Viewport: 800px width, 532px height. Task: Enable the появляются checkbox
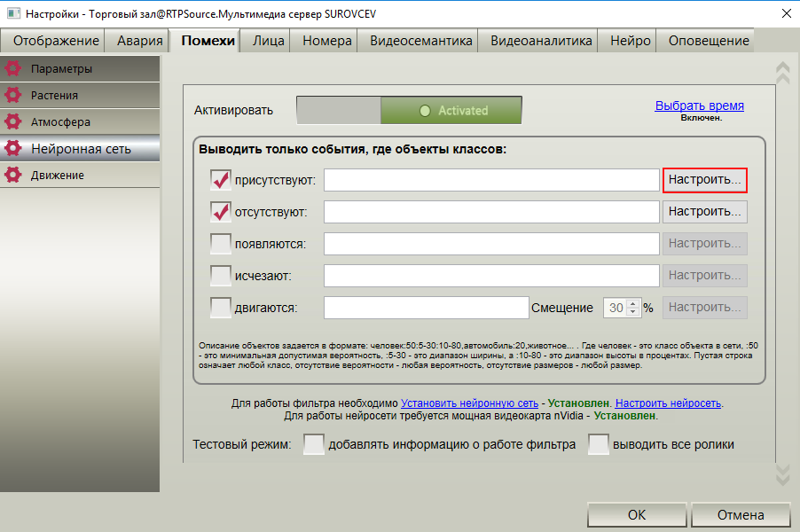tap(221, 244)
